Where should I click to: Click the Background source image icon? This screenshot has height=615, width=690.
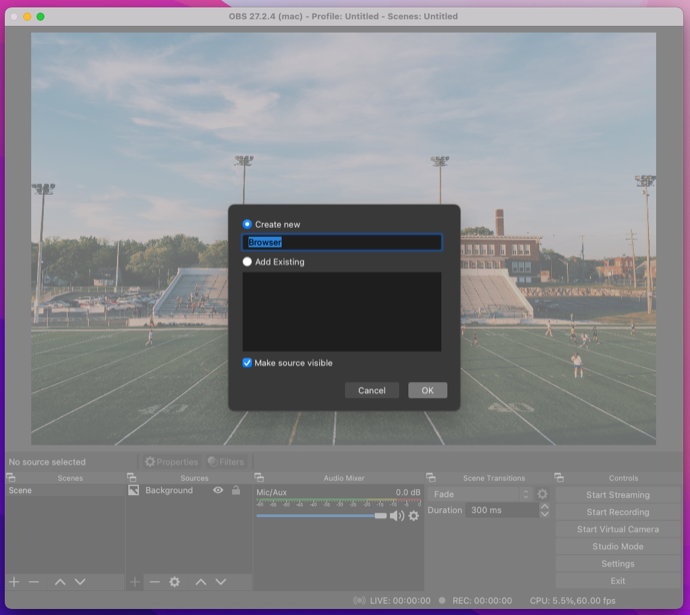(x=134, y=490)
